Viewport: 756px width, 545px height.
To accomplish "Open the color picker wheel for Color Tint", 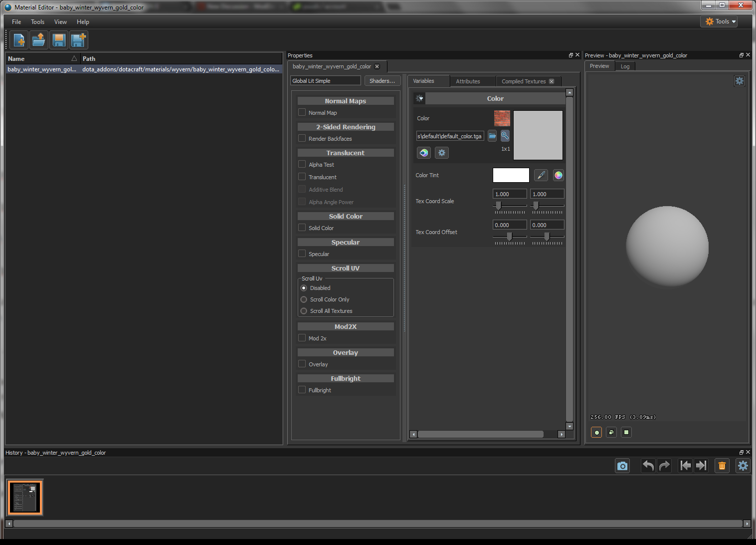I will (x=558, y=175).
